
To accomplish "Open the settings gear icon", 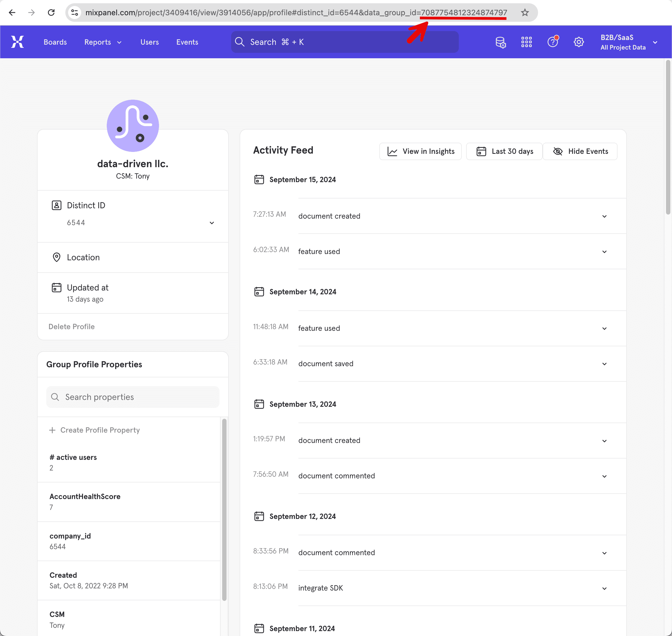I will (578, 42).
